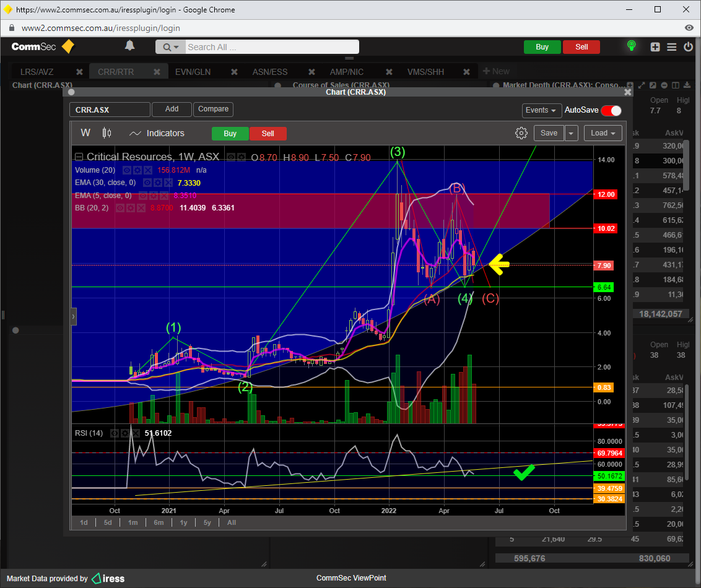Collapse the Critical Resources legend

pyautogui.click(x=79, y=157)
